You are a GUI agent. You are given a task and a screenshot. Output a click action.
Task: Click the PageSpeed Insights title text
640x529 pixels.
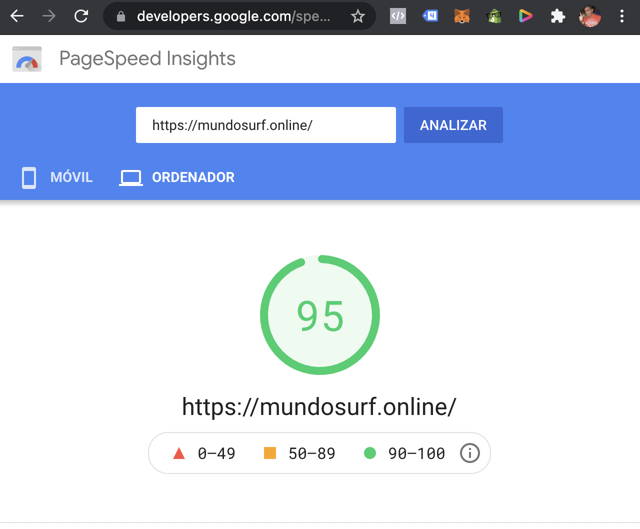coord(147,58)
